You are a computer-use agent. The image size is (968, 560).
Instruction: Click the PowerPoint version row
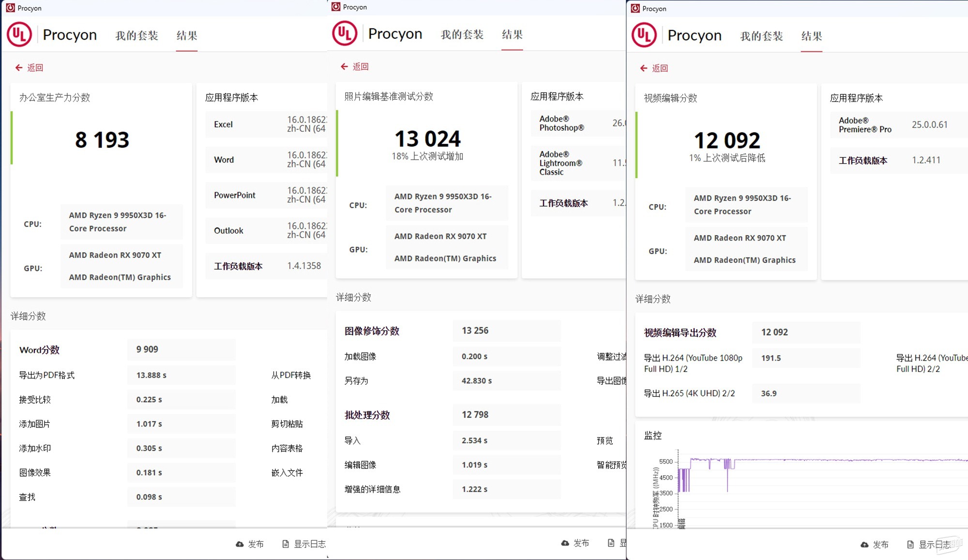pyautogui.click(x=266, y=195)
